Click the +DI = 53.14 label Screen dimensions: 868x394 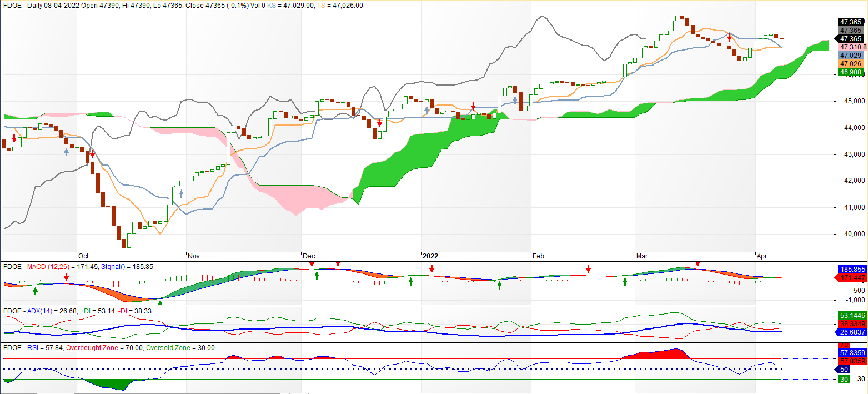(x=97, y=311)
